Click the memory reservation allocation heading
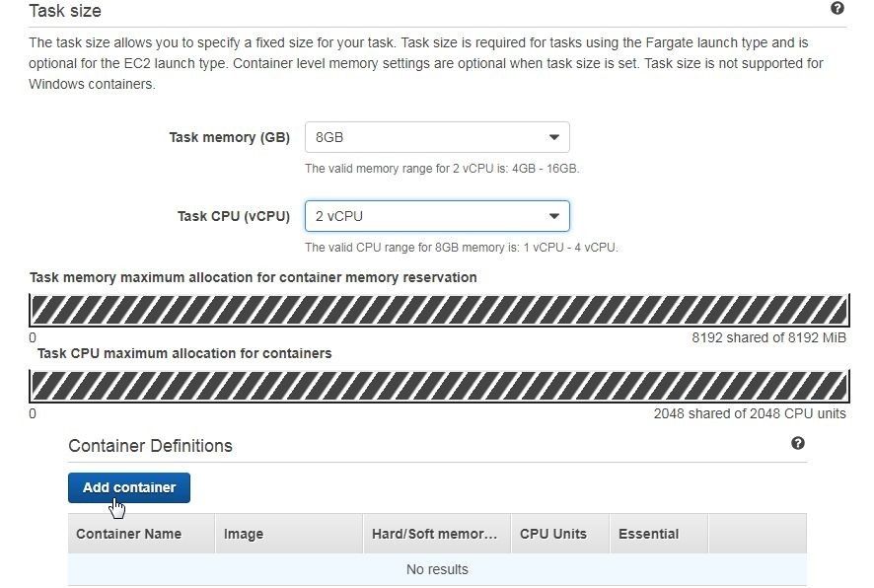Image resolution: width=874 pixels, height=588 pixels. point(254,277)
